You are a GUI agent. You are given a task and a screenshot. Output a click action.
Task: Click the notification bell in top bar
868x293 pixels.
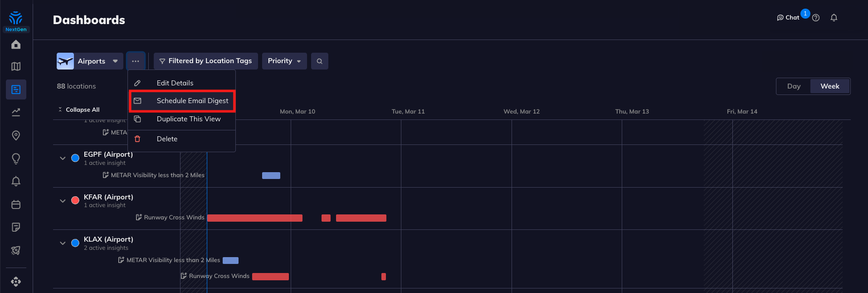click(834, 18)
